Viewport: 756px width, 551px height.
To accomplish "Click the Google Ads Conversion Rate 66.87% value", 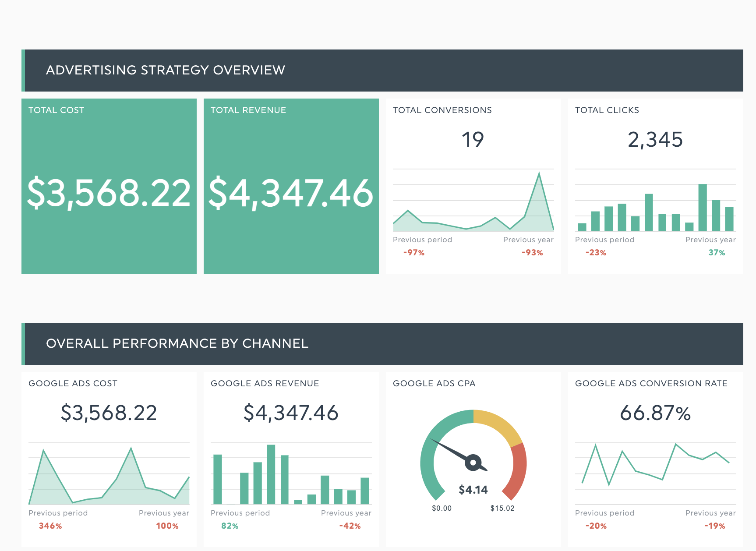I will pyautogui.click(x=655, y=413).
